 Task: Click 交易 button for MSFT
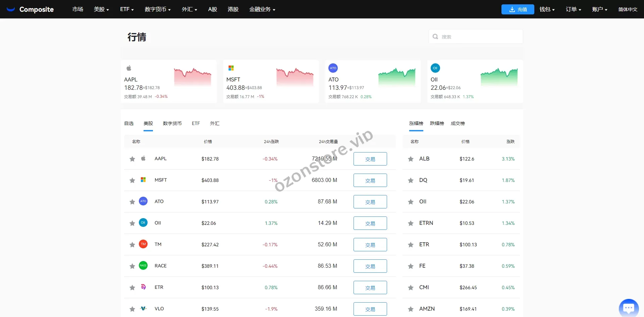coord(370,180)
